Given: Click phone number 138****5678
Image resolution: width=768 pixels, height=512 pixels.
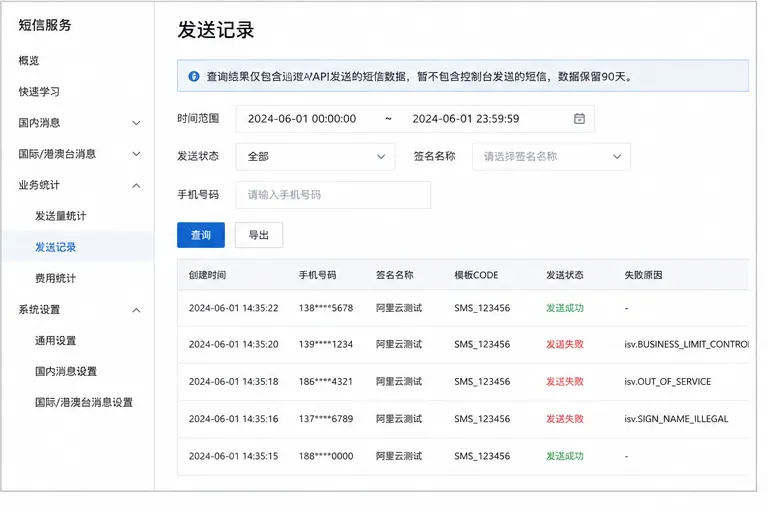Looking at the screenshot, I should click(x=326, y=308).
